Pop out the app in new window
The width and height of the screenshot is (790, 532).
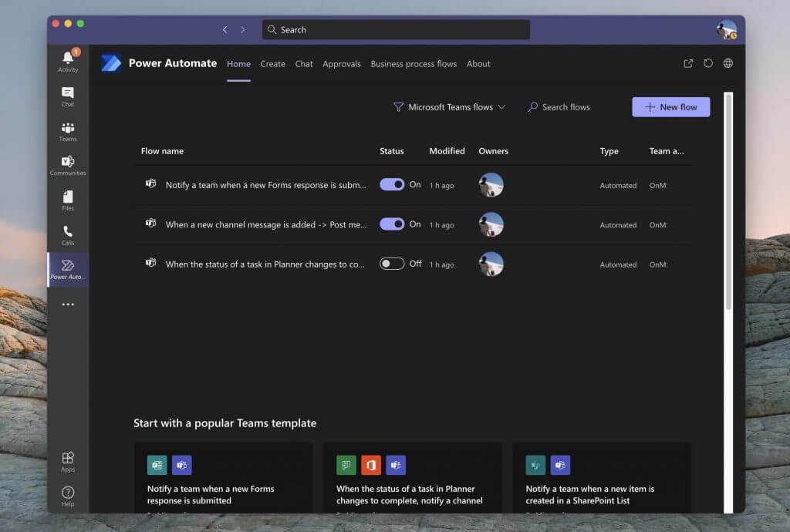[687, 63]
